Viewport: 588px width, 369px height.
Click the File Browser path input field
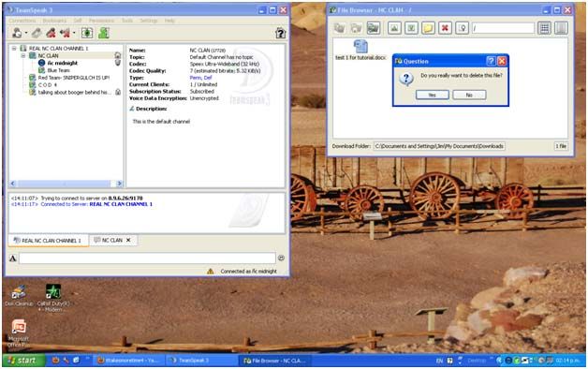(503, 28)
